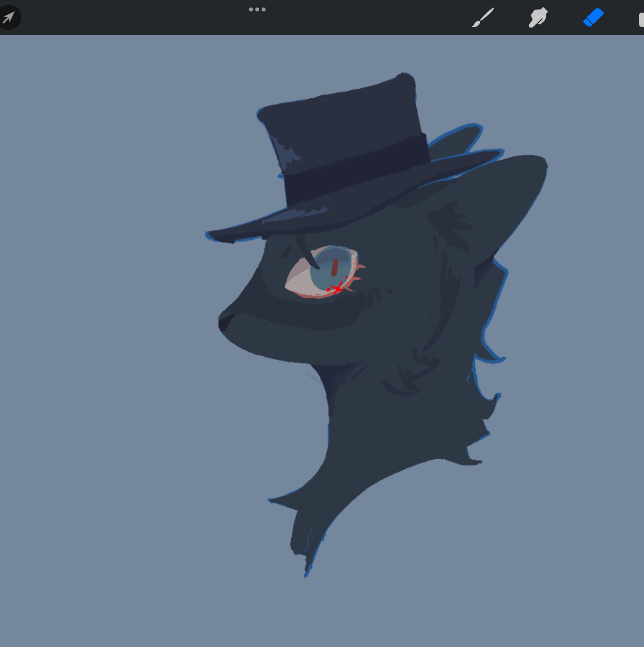The image size is (644, 647).
Task: Tap the dark band around the hat
Action: 355,166
